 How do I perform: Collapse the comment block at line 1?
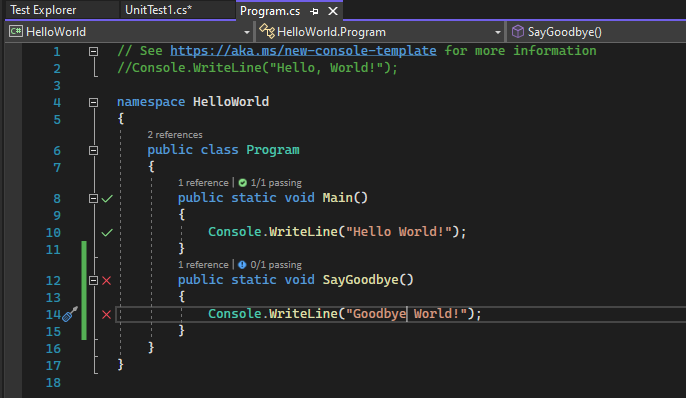click(x=93, y=52)
